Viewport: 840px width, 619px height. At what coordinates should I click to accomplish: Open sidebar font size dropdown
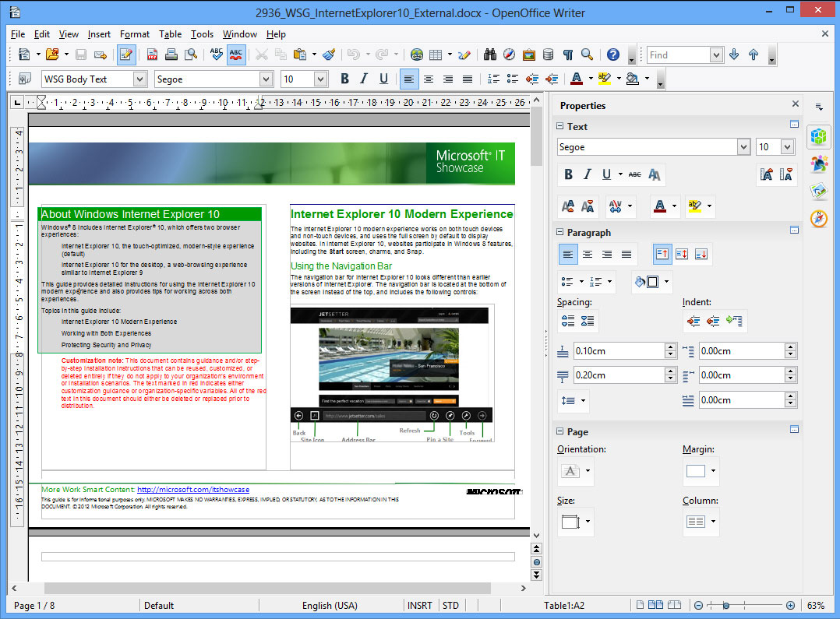click(787, 147)
